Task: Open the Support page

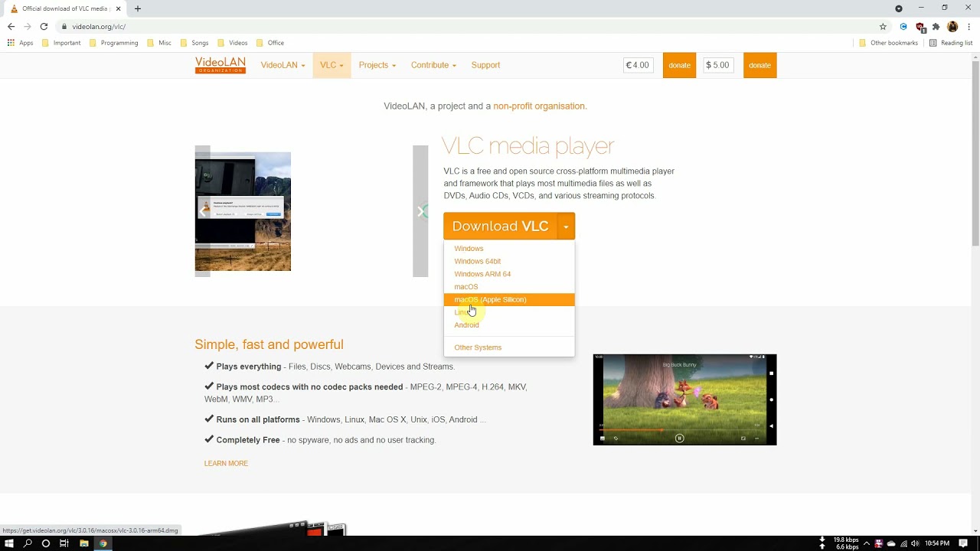Action: pyautogui.click(x=485, y=65)
